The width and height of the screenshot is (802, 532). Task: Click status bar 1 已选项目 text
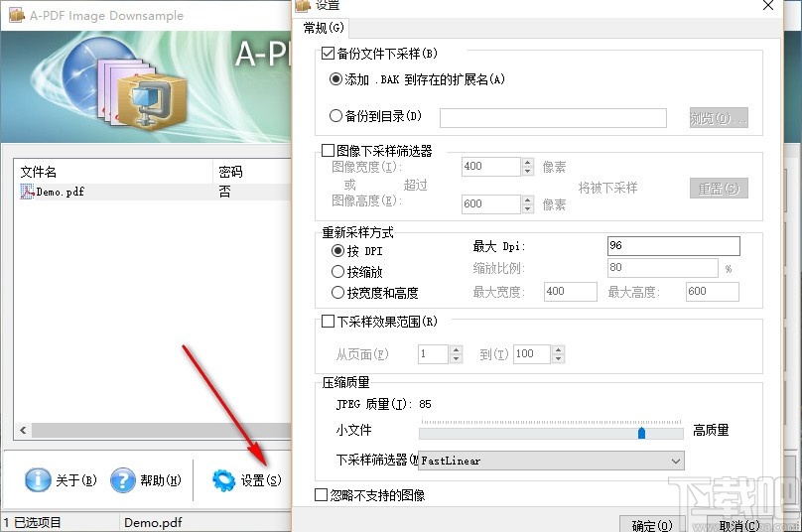tap(32, 522)
